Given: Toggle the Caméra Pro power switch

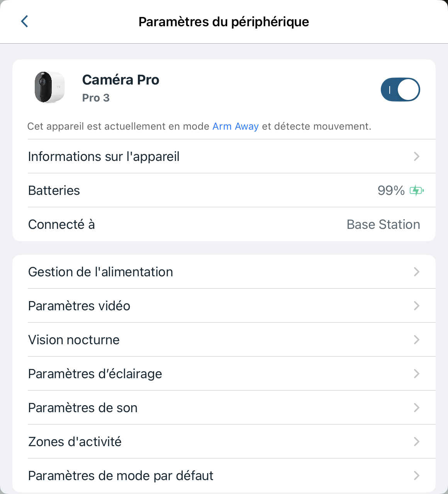Looking at the screenshot, I should 400,90.
